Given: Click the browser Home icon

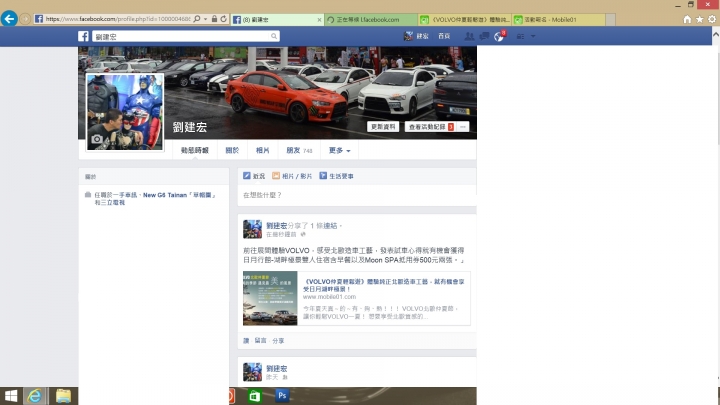Looking at the screenshot, I should pos(687,19).
